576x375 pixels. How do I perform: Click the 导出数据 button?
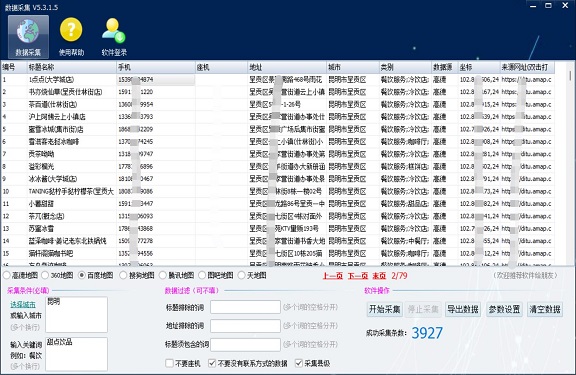tap(463, 309)
